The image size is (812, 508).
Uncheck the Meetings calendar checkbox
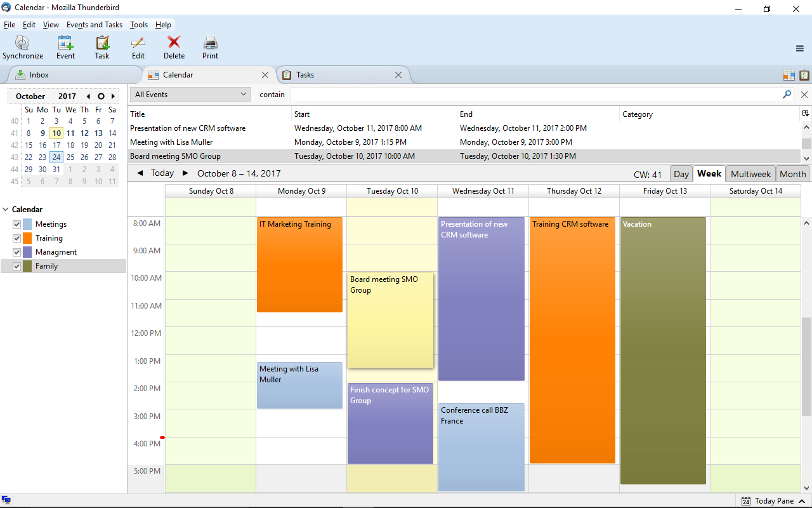point(17,224)
